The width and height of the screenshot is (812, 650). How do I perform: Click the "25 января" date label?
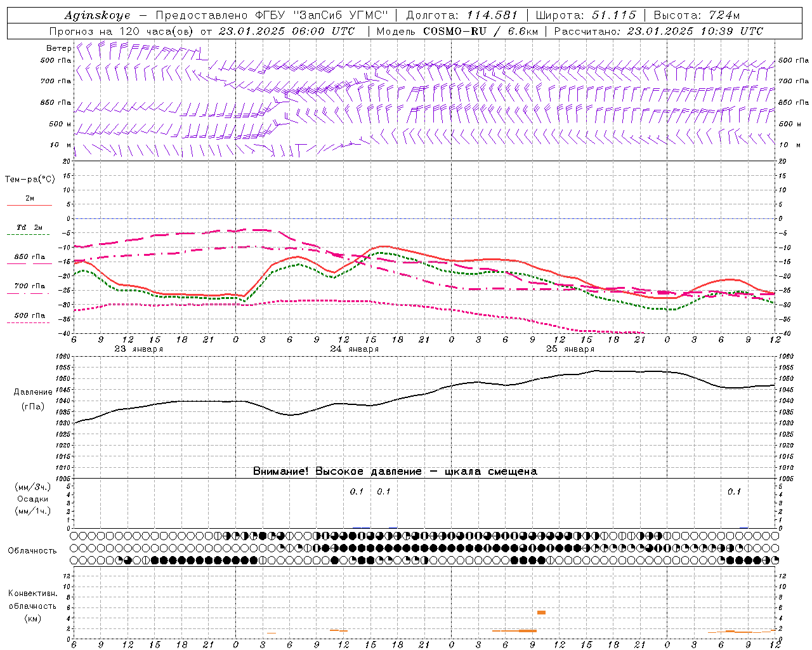tap(570, 349)
